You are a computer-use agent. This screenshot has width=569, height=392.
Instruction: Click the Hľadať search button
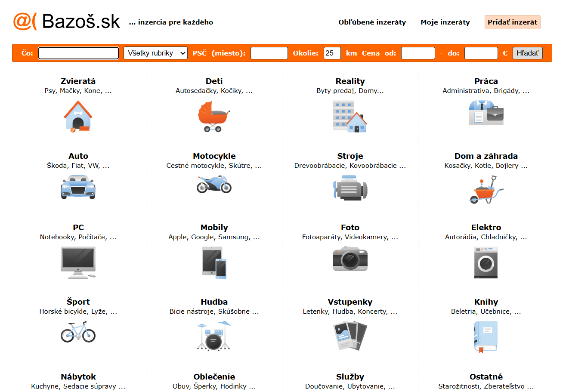527,53
